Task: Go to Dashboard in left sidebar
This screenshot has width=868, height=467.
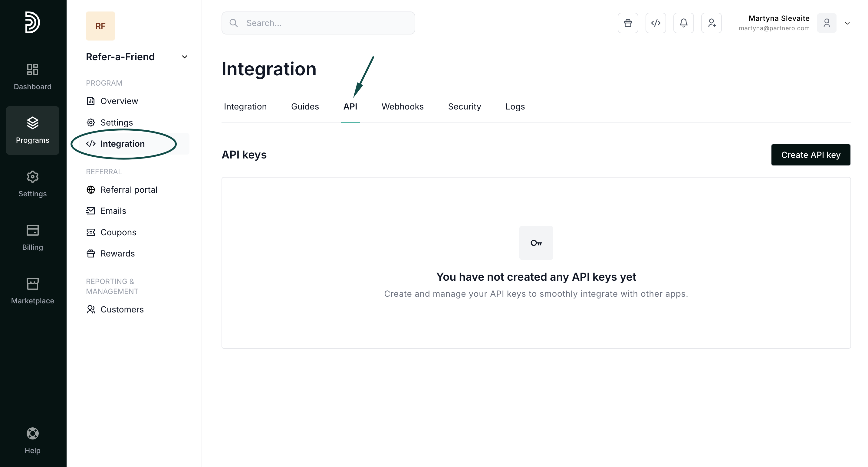Action: (32, 77)
